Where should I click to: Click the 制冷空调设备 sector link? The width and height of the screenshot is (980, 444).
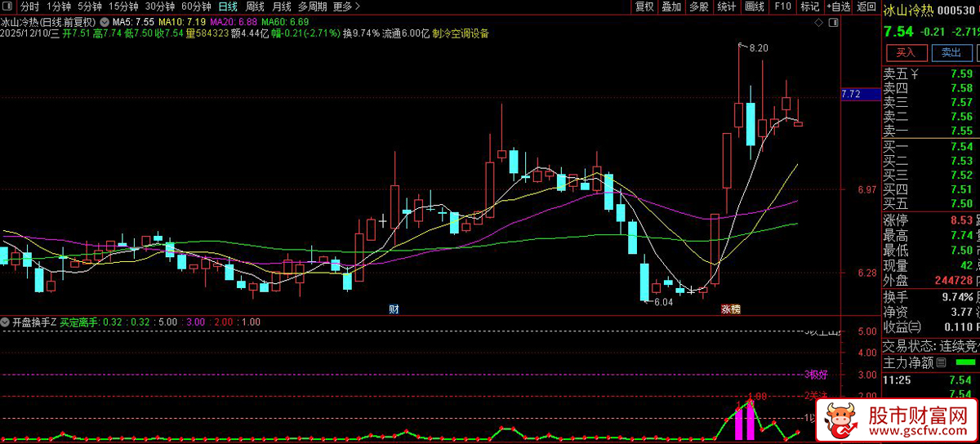(461, 33)
